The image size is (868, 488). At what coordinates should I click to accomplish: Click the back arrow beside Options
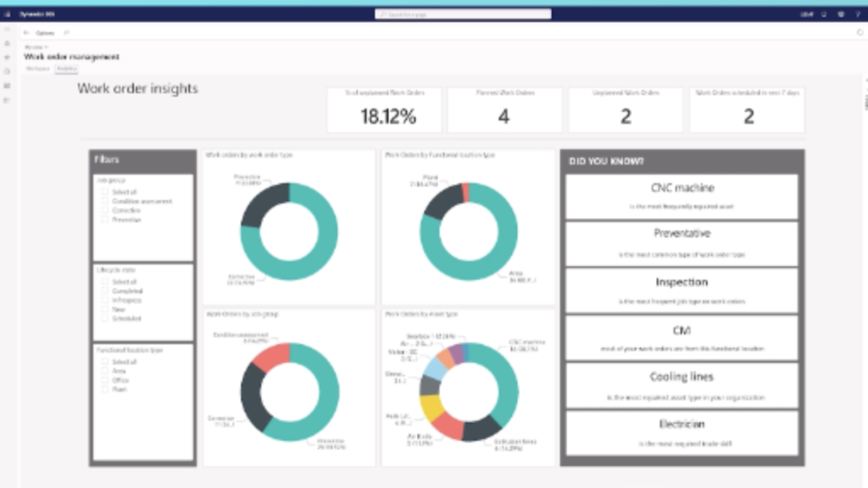pyautogui.click(x=26, y=33)
